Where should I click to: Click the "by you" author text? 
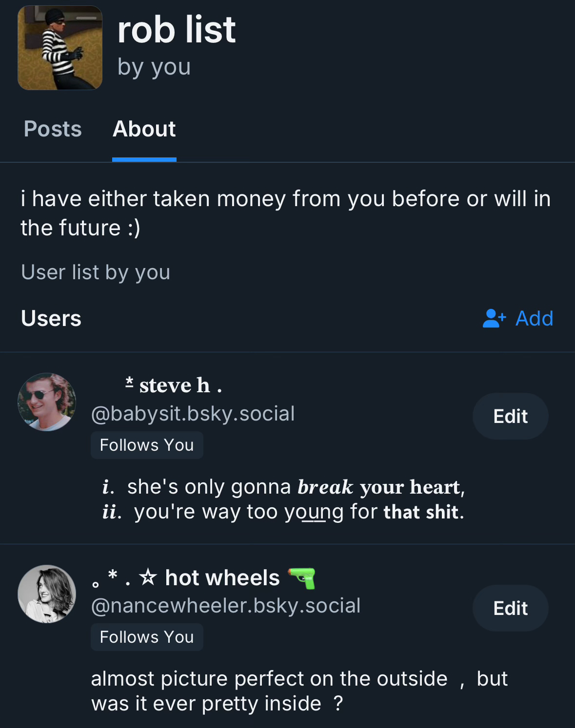point(154,67)
